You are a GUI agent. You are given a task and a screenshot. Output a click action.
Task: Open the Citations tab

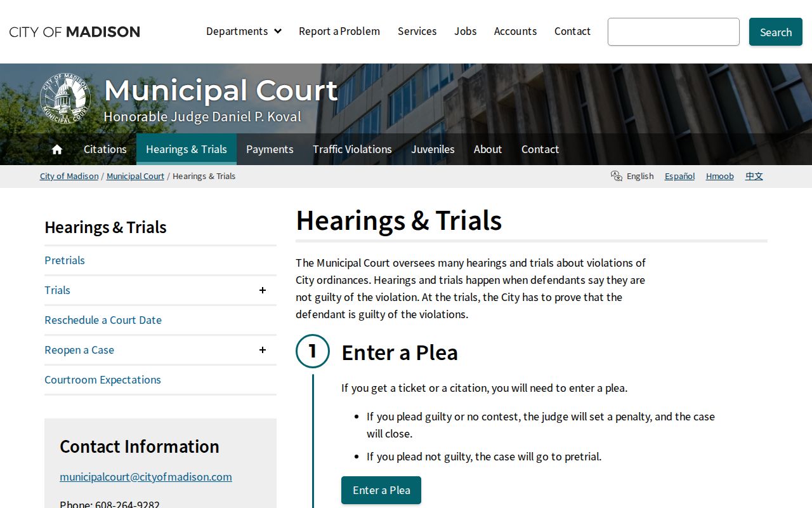click(105, 149)
